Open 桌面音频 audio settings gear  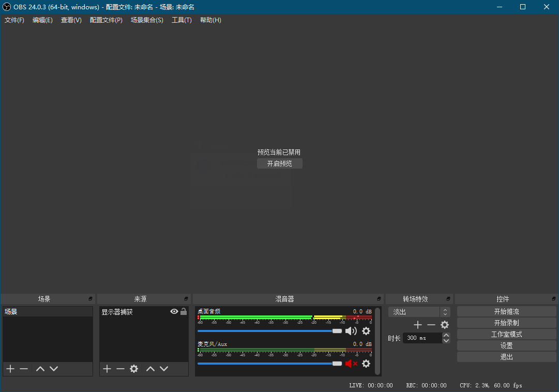[x=366, y=331]
